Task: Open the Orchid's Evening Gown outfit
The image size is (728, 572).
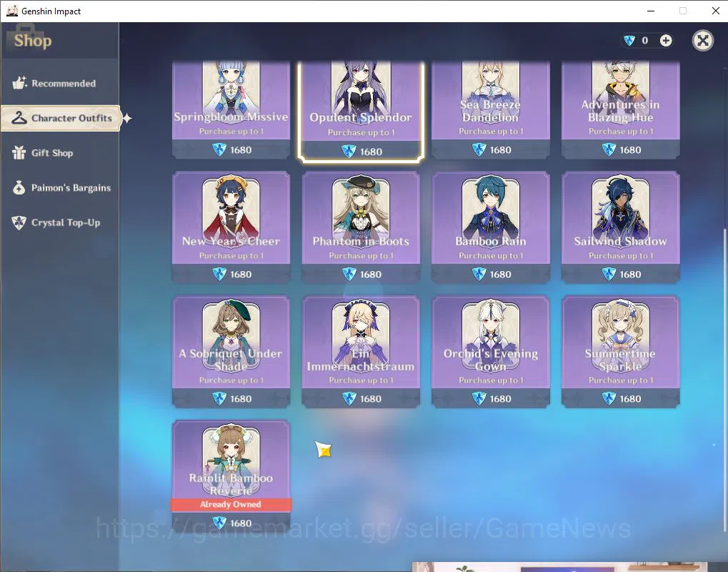Action: click(x=491, y=352)
